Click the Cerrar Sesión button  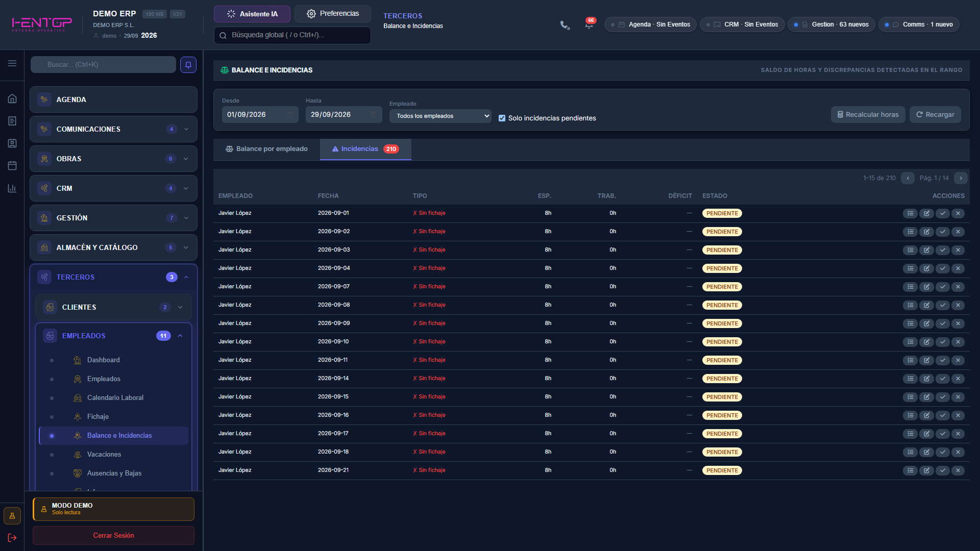click(113, 535)
